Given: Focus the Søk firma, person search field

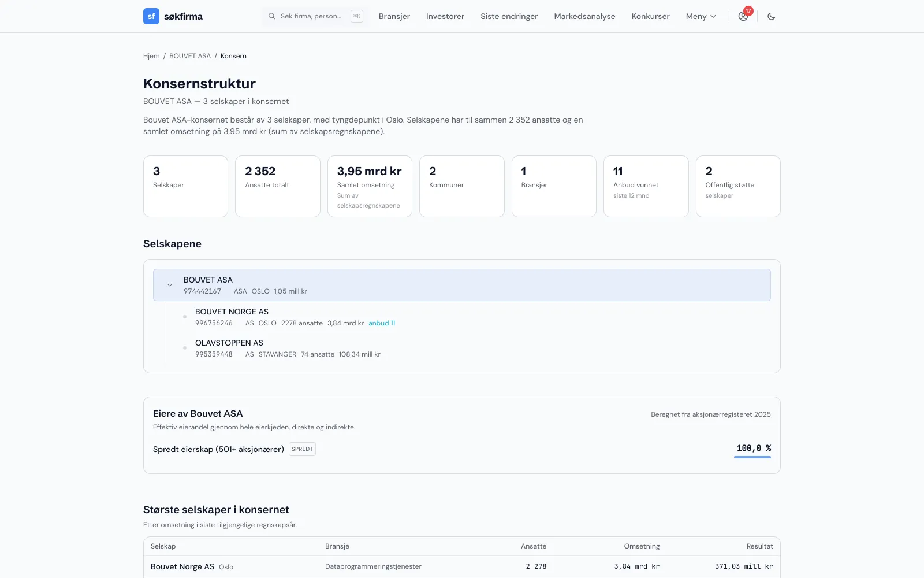Looking at the screenshot, I should [x=315, y=16].
